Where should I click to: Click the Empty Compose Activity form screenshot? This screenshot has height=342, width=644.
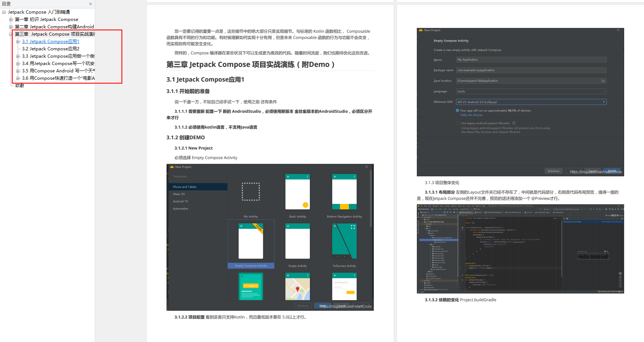(x=520, y=102)
